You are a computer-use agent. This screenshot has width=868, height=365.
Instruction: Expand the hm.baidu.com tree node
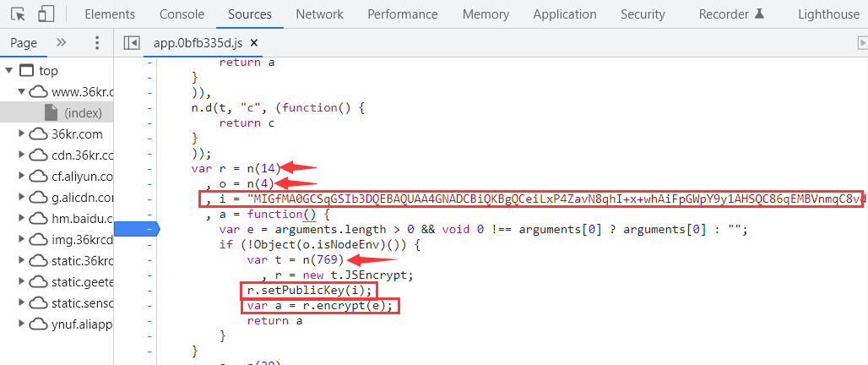coord(22,218)
